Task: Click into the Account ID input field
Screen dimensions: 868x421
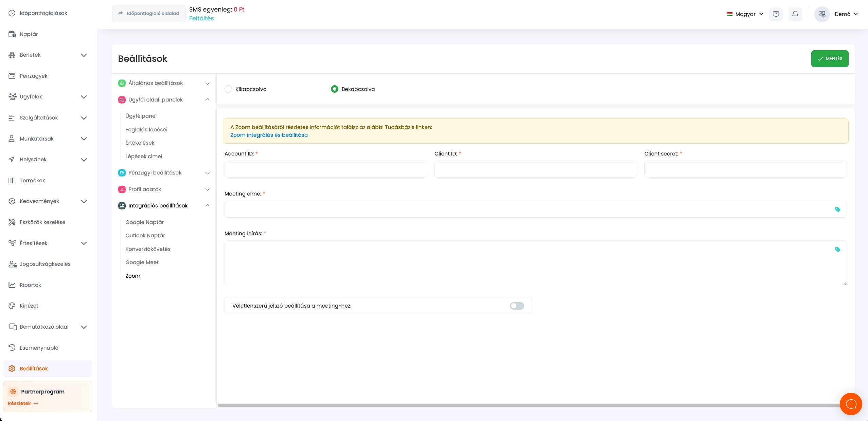Action: point(325,169)
